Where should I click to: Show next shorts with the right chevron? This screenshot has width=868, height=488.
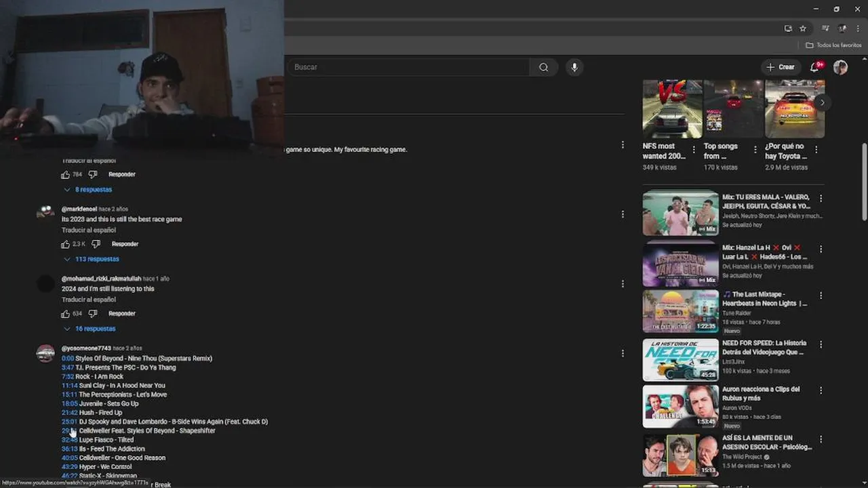[x=822, y=103]
